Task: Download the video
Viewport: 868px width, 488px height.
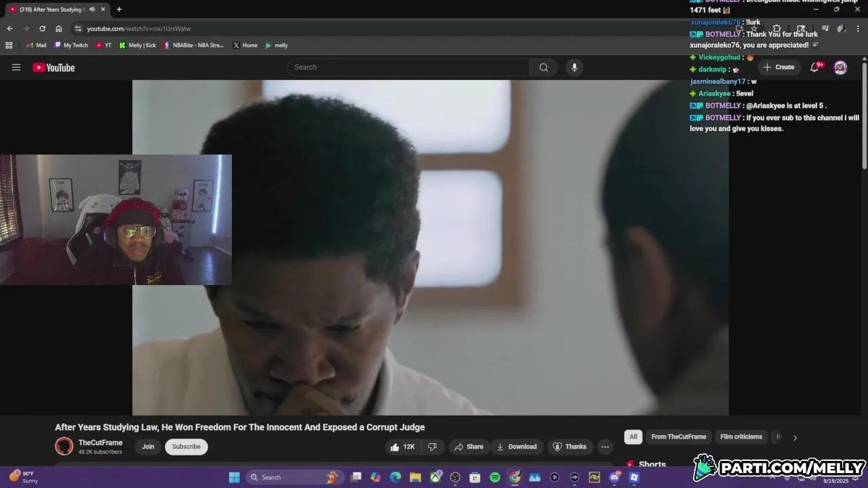Action: (x=517, y=447)
